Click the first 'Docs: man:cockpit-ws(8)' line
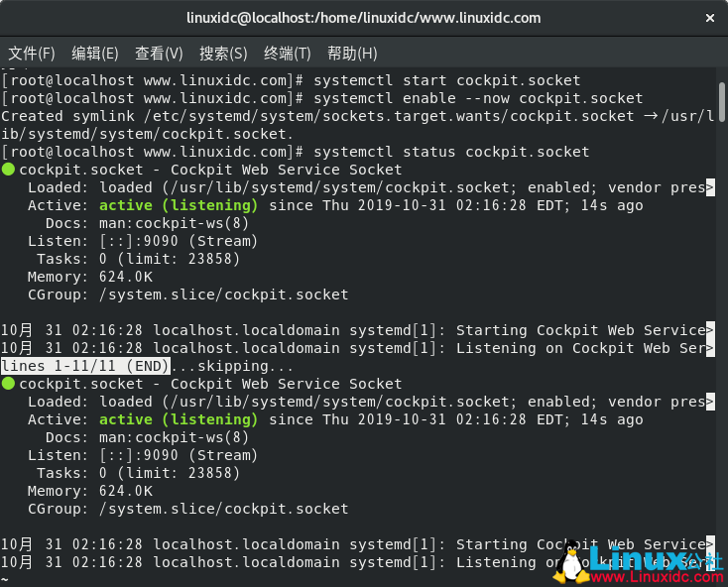The height and width of the screenshot is (587, 728). [147, 223]
